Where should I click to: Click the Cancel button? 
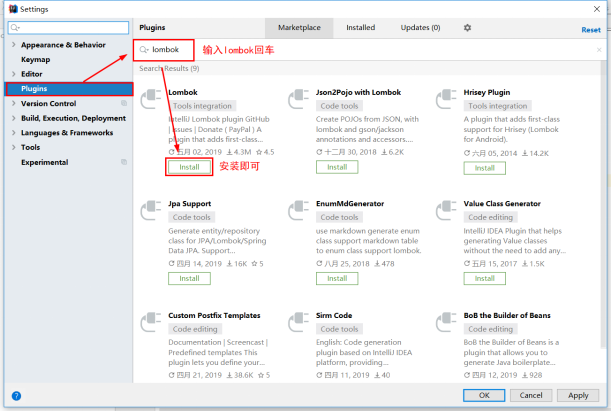pyautogui.click(x=531, y=395)
